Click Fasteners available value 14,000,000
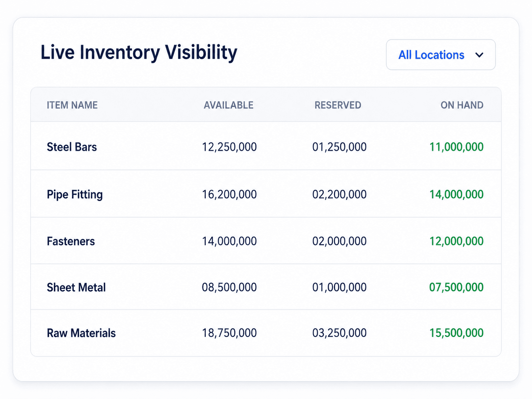Image resolution: width=532 pixels, height=399 pixels. [229, 241]
